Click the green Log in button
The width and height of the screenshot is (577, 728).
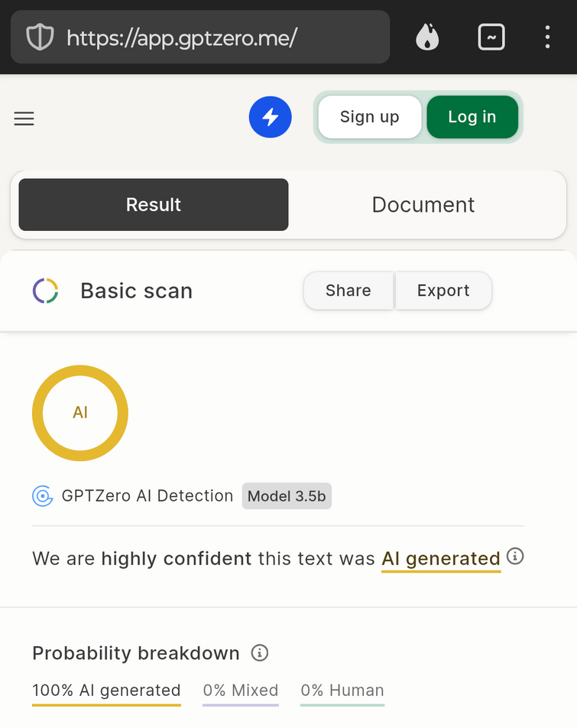(472, 117)
